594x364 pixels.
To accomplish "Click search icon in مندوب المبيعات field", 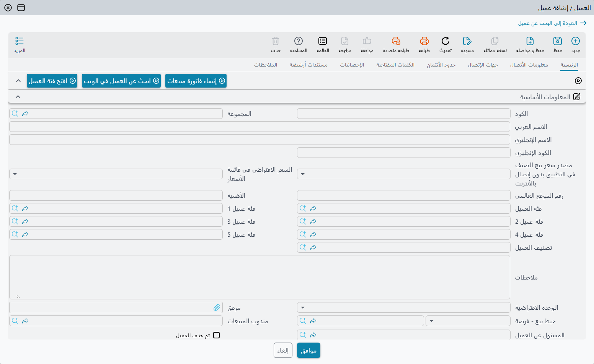I will tap(15, 321).
